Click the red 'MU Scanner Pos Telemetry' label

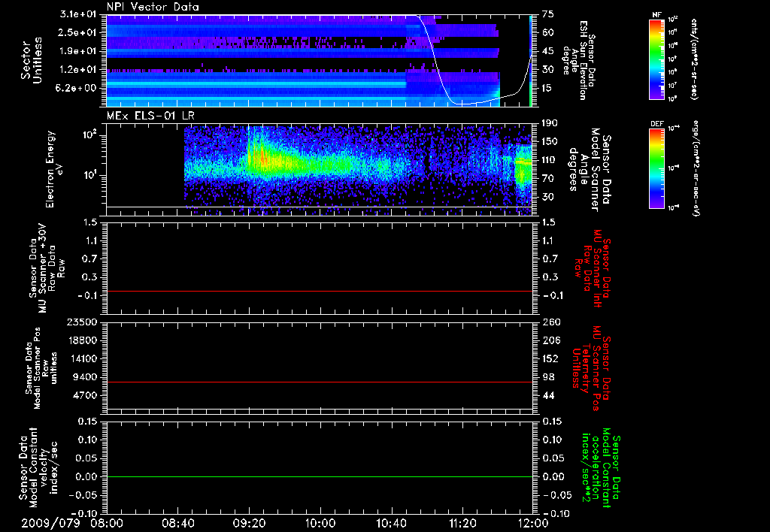pos(592,368)
